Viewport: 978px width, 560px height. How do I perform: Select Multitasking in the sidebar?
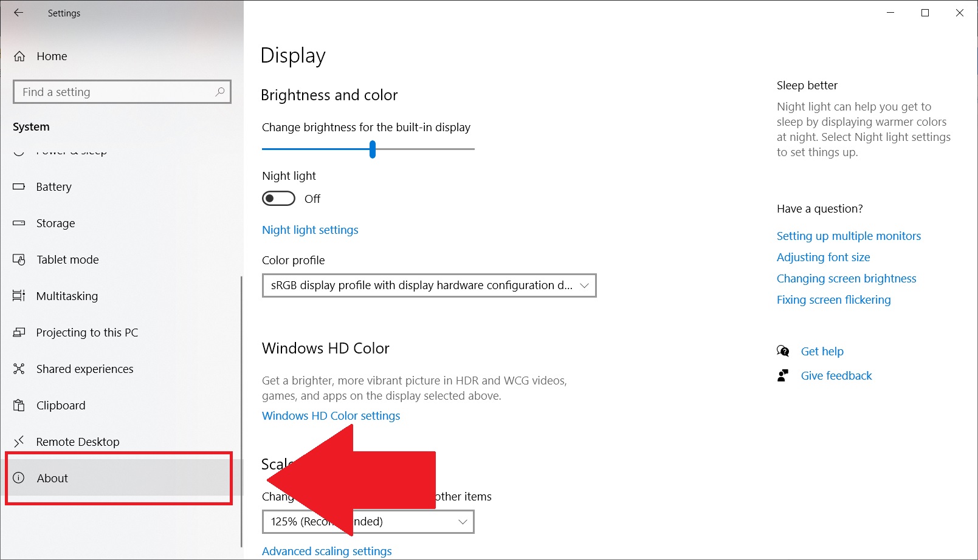122,296
